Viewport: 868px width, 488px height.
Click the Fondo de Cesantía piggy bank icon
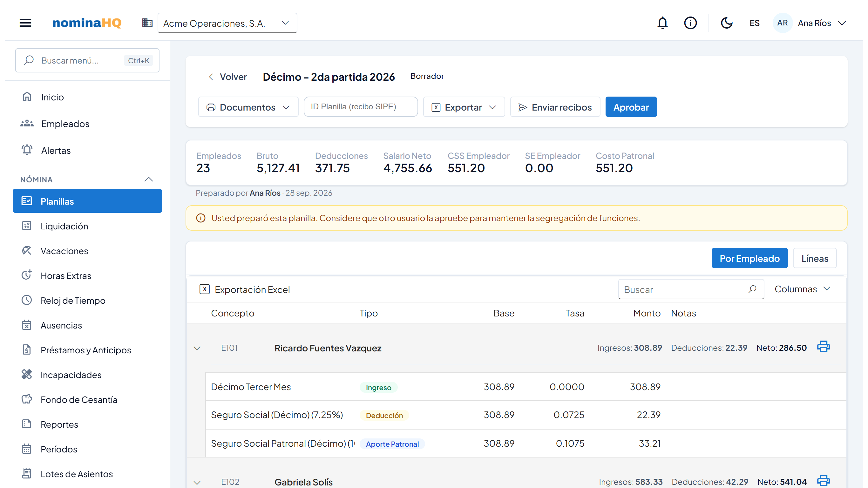click(x=27, y=399)
